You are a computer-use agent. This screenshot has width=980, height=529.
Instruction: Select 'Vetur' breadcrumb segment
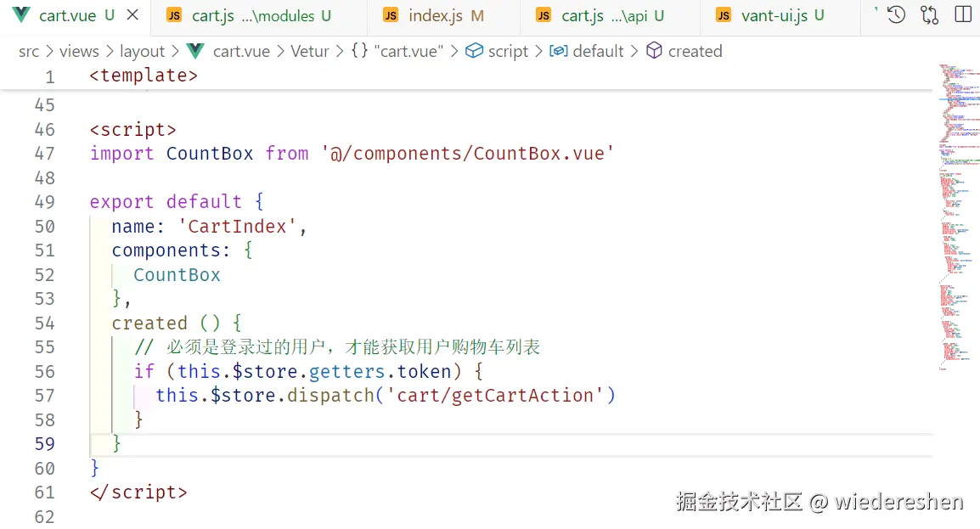(x=309, y=51)
